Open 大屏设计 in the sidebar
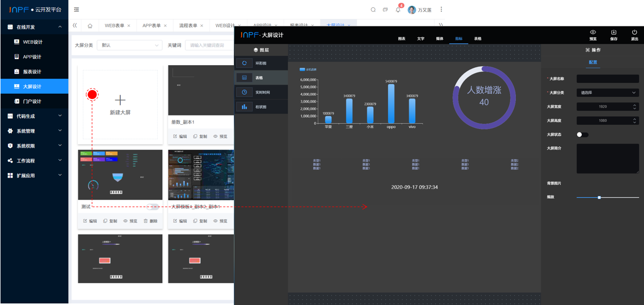 (34, 86)
